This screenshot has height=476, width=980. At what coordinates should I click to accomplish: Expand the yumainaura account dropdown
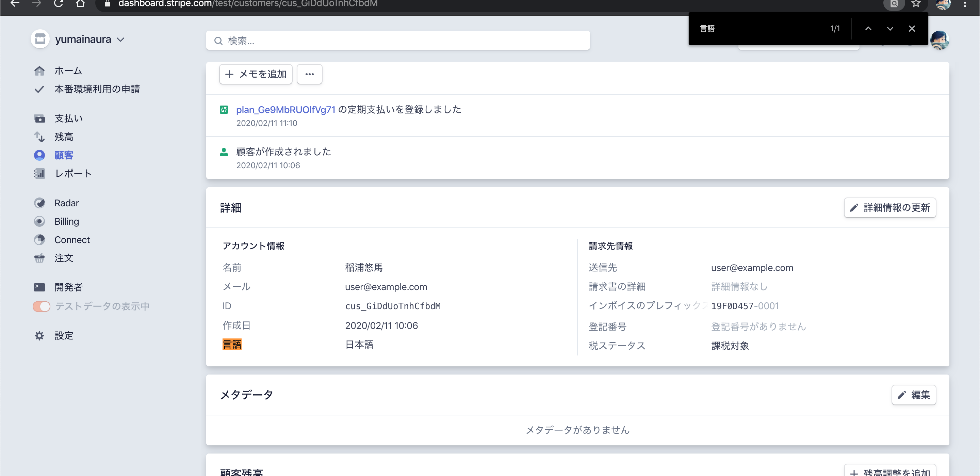[x=120, y=39]
